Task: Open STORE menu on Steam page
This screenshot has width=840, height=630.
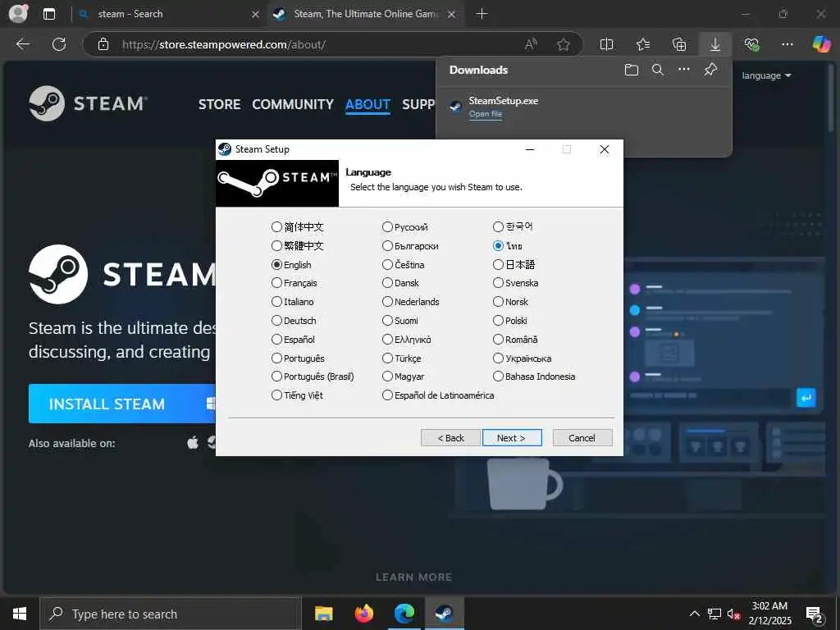Action: pos(219,104)
